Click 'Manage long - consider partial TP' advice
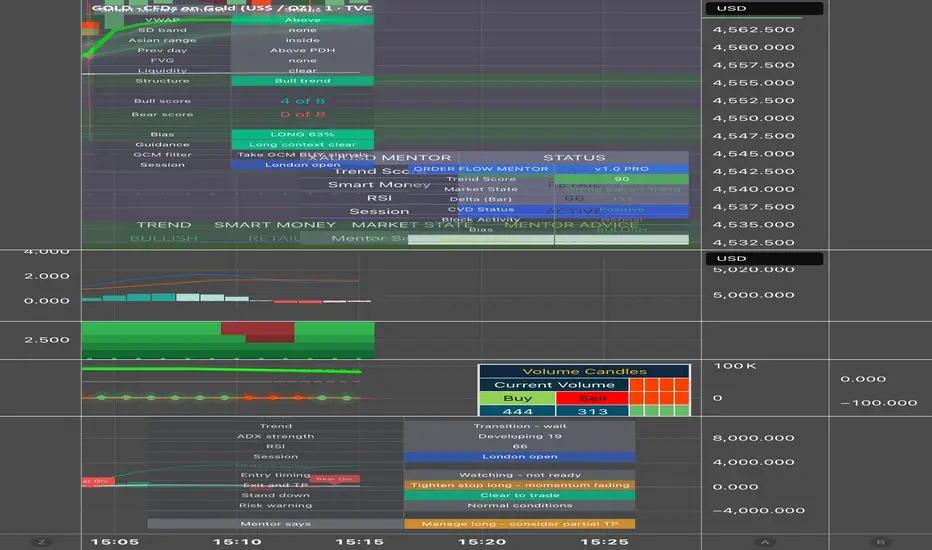 coord(519,524)
